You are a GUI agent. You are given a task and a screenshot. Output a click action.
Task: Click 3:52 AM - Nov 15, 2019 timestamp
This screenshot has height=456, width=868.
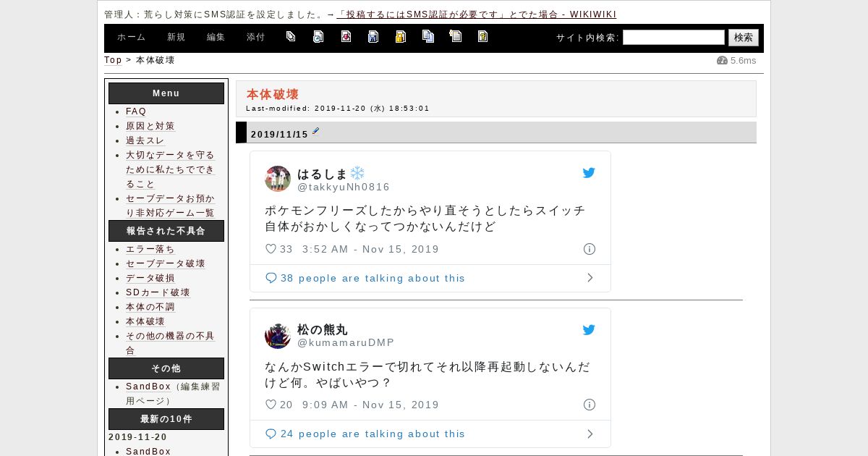(371, 249)
